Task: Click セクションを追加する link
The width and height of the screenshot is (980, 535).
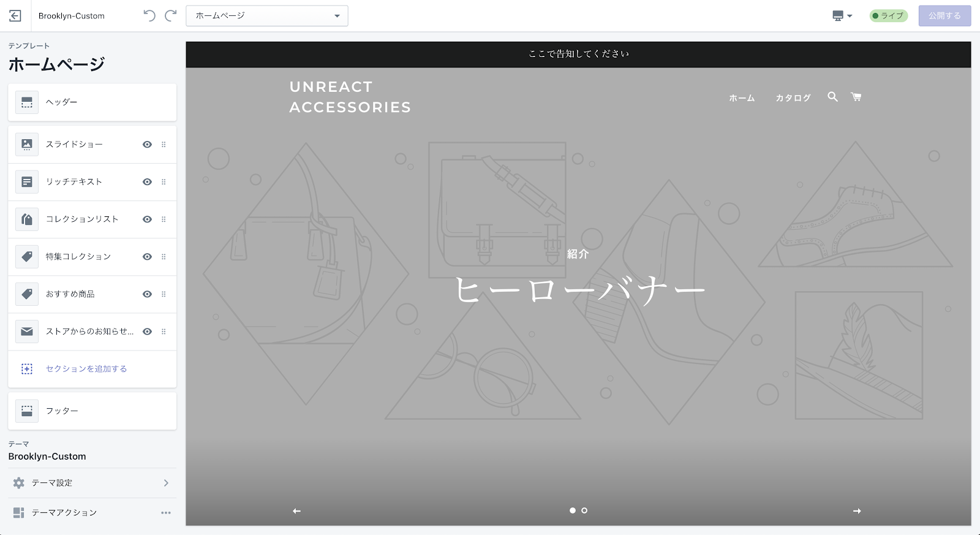Action: (86, 369)
